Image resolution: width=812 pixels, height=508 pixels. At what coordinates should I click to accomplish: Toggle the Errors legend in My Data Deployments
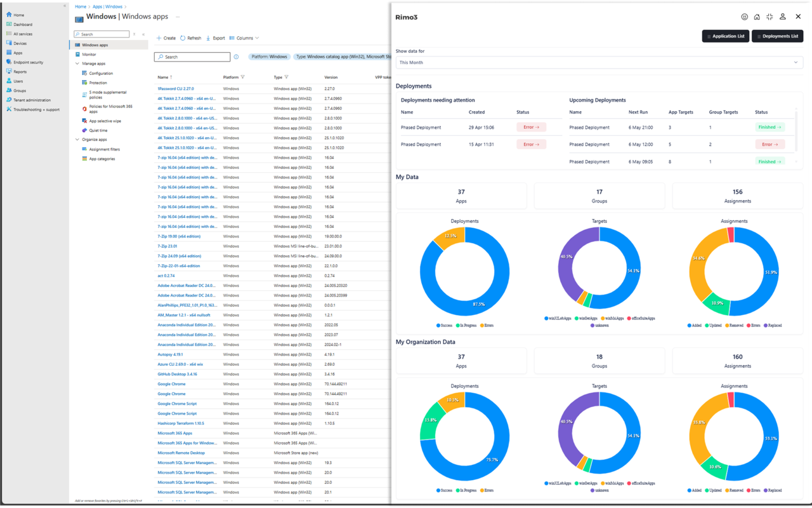pos(487,325)
